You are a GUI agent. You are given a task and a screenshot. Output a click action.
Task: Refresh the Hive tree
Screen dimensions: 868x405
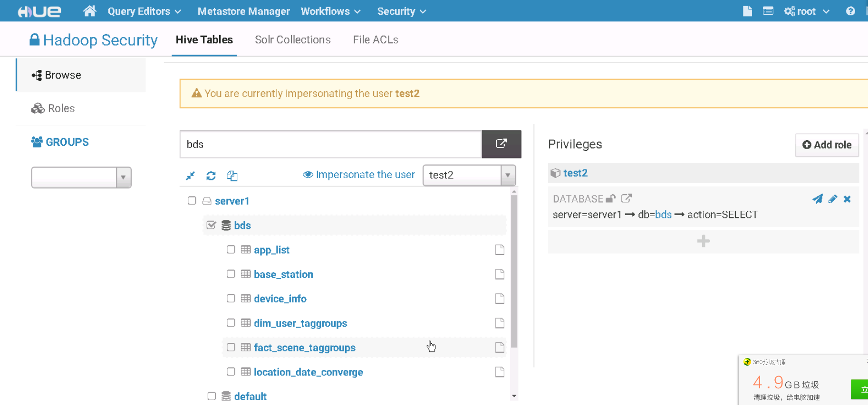pyautogui.click(x=211, y=176)
